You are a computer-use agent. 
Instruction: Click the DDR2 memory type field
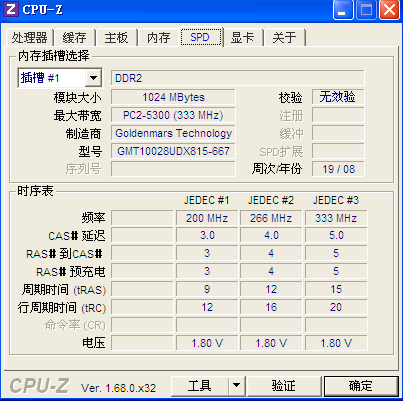(238, 78)
